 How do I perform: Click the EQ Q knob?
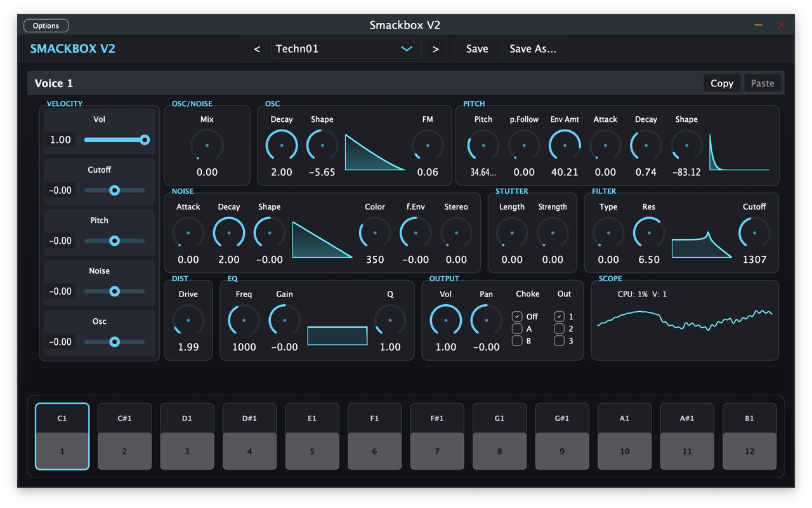(x=390, y=320)
